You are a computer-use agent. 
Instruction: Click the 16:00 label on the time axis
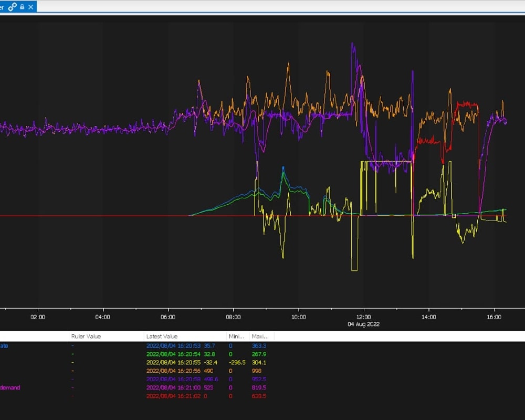coord(494,317)
